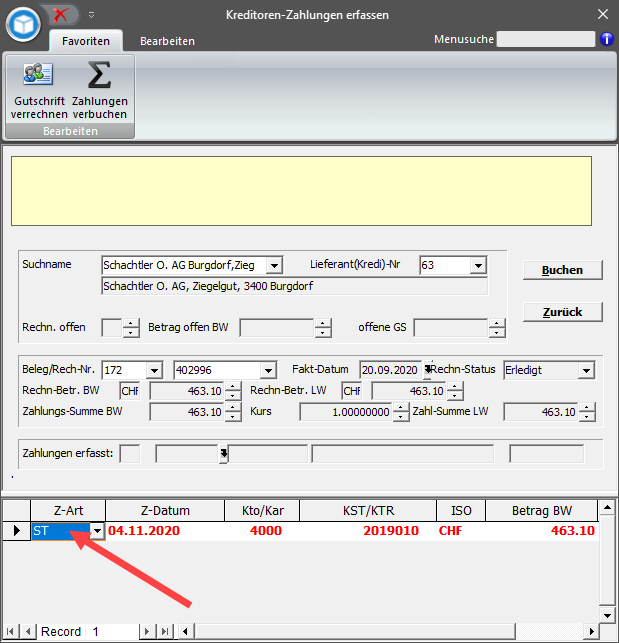
Task: Click the KST/KTR column header
Action: 368,511
